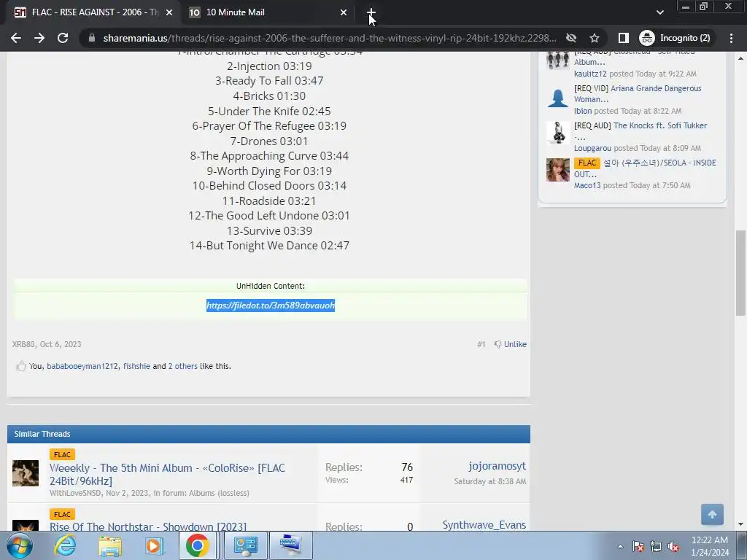Open Windows Explorer from the taskbar
The image size is (747, 560).
coord(110,545)
